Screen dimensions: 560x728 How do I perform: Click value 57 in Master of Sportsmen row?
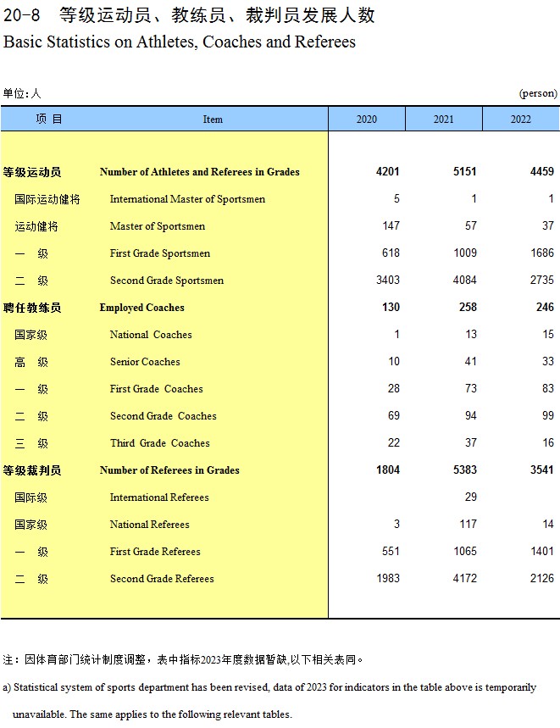click(x=471, y=225)
